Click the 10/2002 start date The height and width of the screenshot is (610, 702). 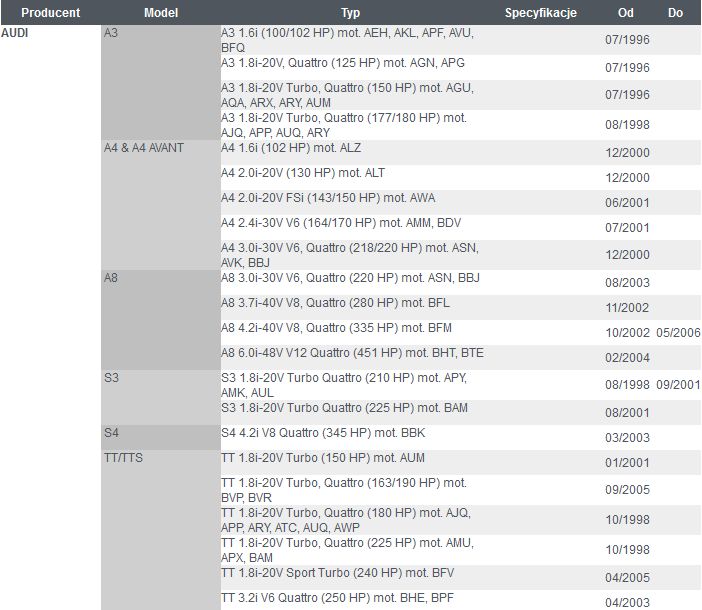click(627, 333)
